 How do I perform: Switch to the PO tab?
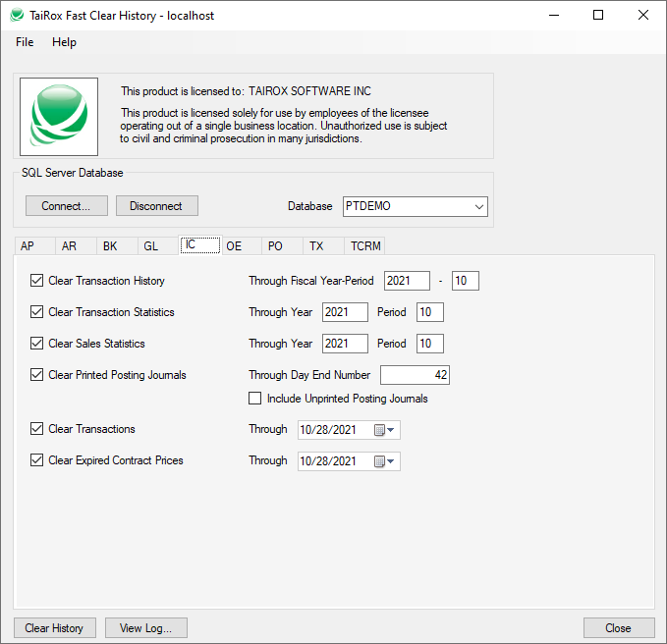click(282, 246)
